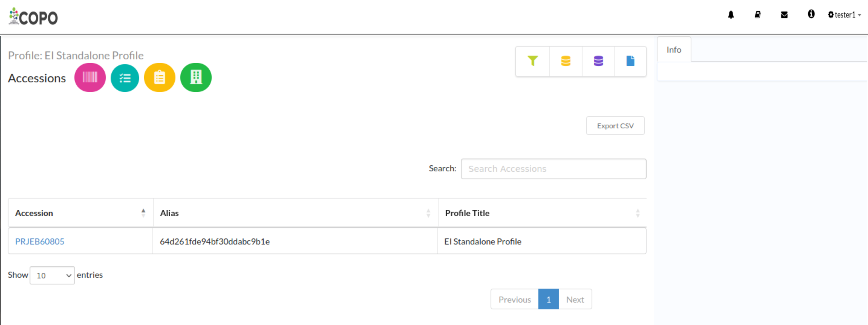Click the COPO logo
This screenshot has height=325, width=868.
33,17
